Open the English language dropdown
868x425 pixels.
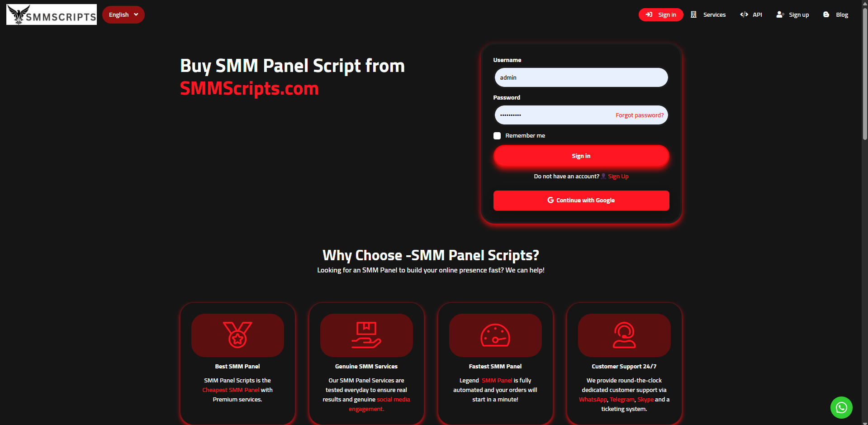click(x=123, y=14)
